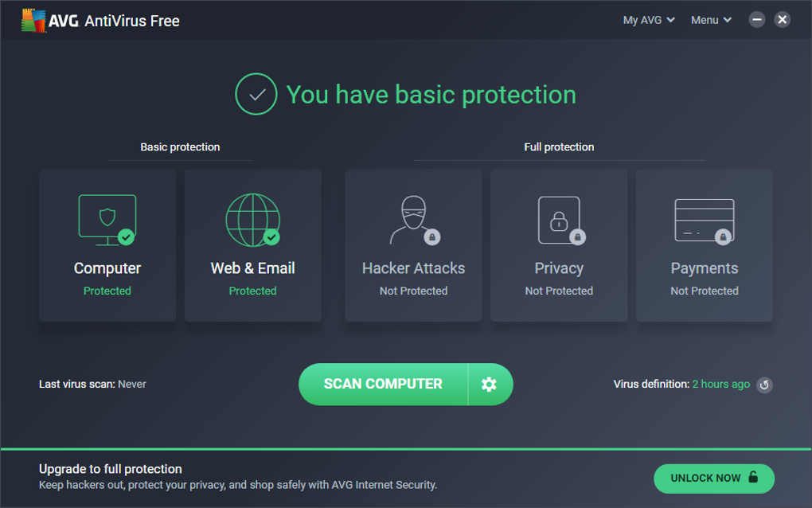
Task: Click the Hacker Attacks masked figure icon
Action: (413, 220)
